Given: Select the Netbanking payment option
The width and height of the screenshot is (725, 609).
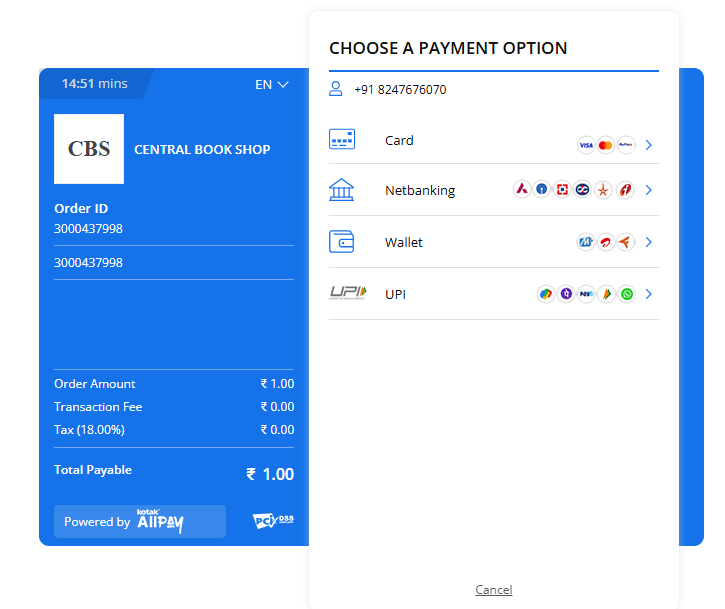Looking at the screenshot, I should coord(494,190).
